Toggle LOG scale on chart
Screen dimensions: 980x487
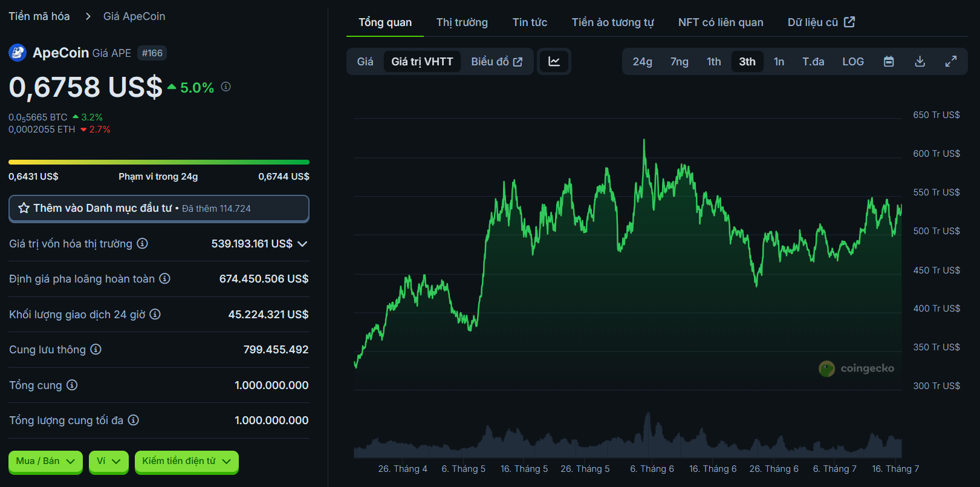(852, 62)
